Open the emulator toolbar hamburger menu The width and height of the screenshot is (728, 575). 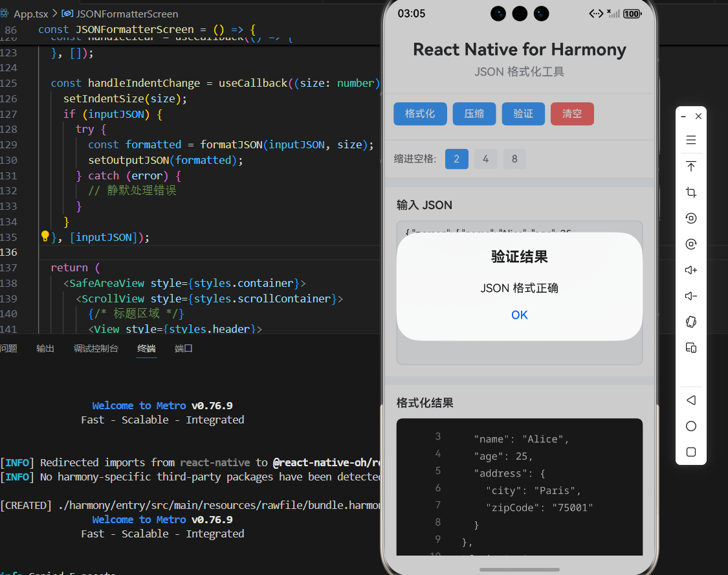click(691, 140)
